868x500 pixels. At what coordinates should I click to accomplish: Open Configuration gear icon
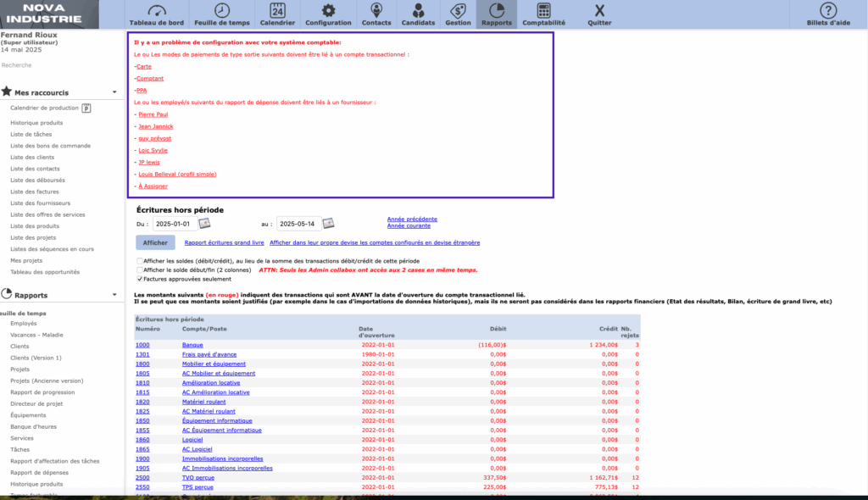328,11
